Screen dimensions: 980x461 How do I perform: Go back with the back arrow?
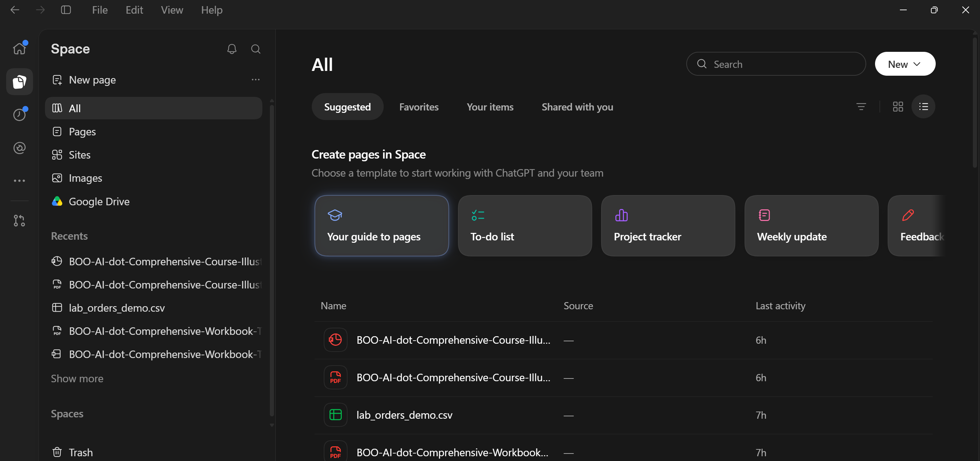tap(15, 10)
